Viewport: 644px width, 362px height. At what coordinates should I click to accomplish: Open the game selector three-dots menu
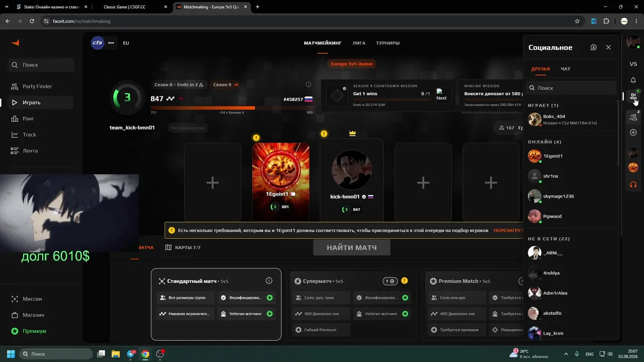coord(111,43)
